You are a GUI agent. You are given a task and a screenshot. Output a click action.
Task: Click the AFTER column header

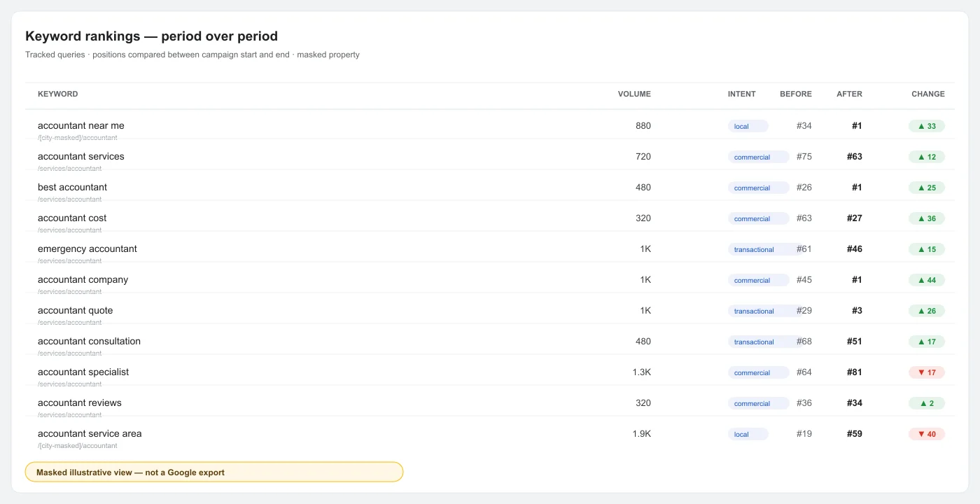tap(849, 94)
